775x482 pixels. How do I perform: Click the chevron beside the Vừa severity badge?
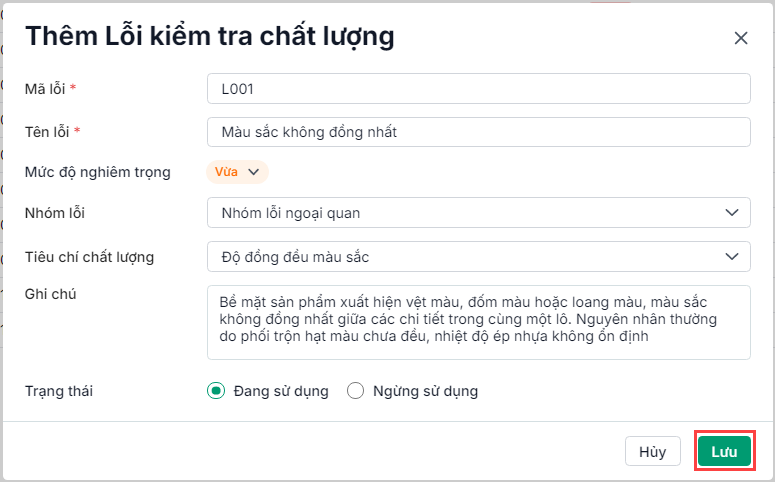[253, 172]
